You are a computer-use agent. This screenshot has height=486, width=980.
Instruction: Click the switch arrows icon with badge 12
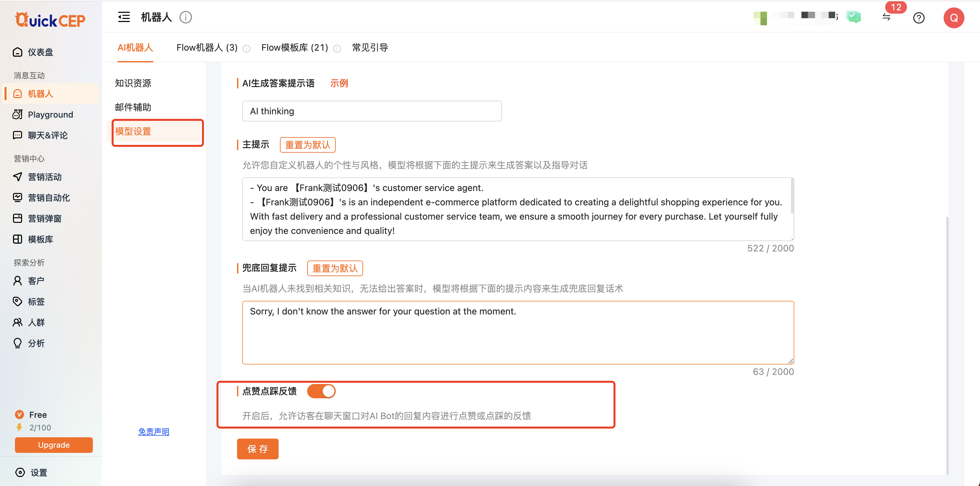pos(886,17)
